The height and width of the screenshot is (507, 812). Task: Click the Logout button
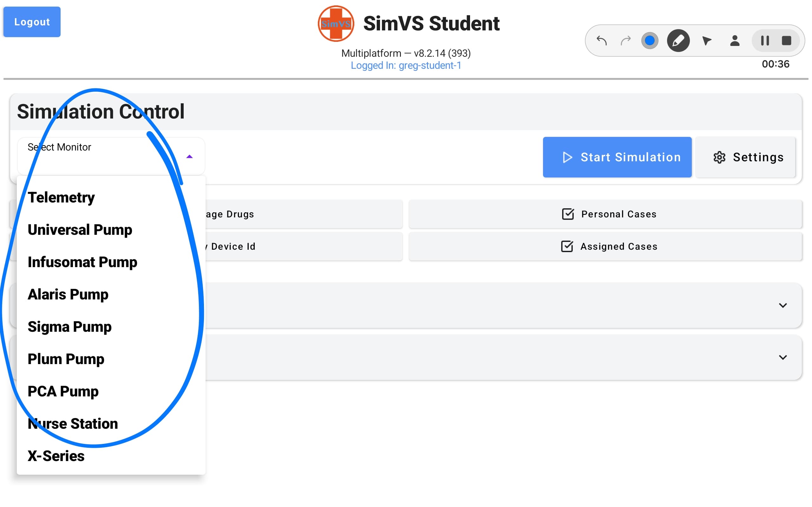[31, 22]
